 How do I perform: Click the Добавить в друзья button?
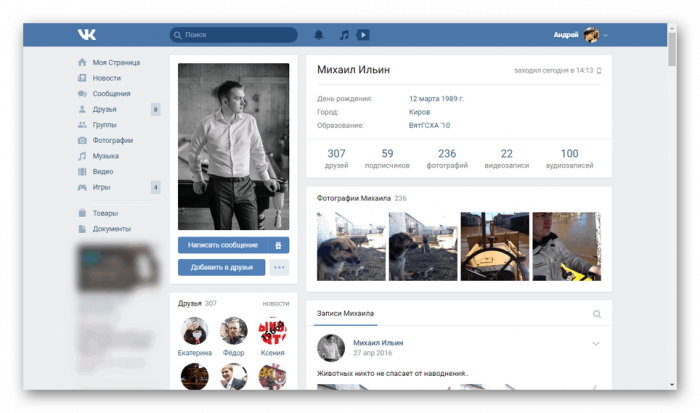click(222, 267)
